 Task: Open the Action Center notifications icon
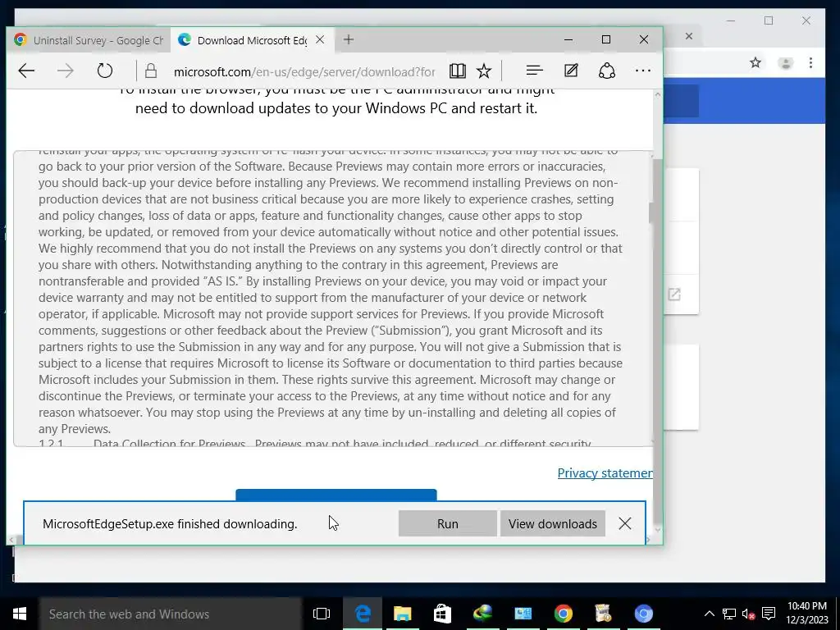(x=769, y=614)
